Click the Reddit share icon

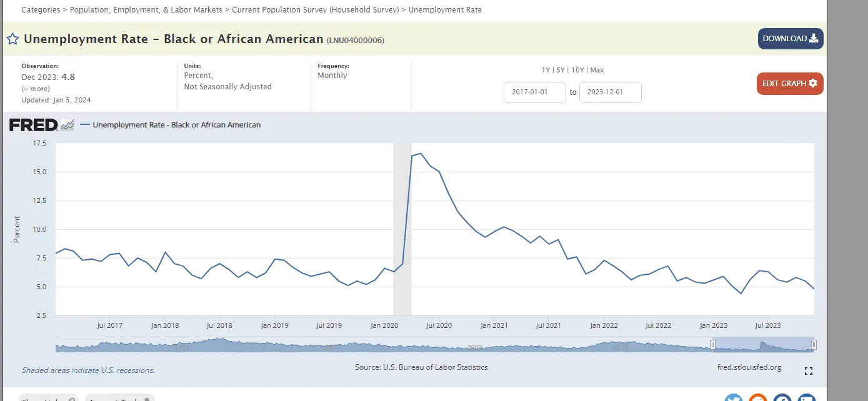click(x=757, y=399)
